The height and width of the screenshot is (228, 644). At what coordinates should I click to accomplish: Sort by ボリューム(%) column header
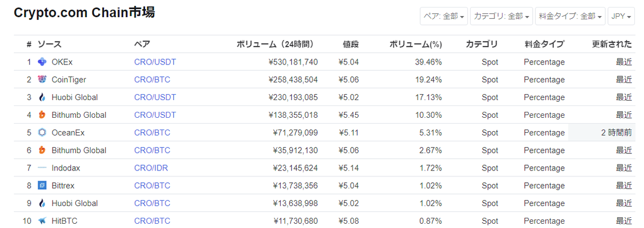415,44
